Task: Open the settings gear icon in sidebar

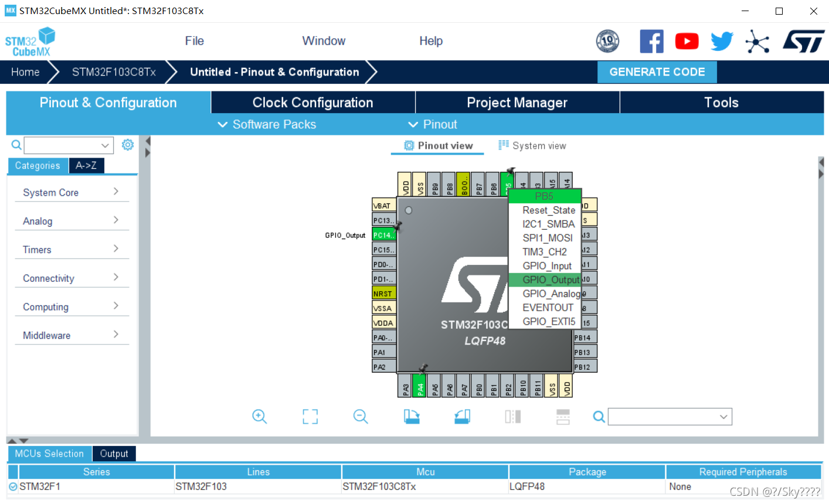Action: (x=128, y=145)
